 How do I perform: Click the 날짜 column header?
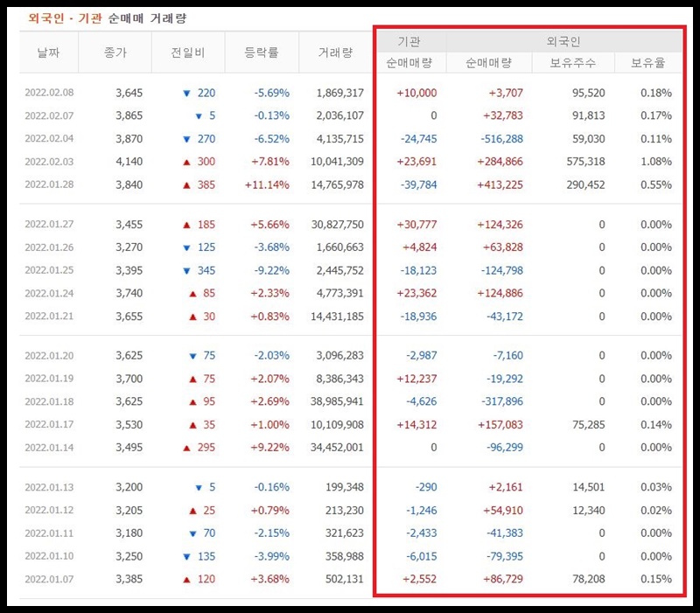tap(48, 52)
